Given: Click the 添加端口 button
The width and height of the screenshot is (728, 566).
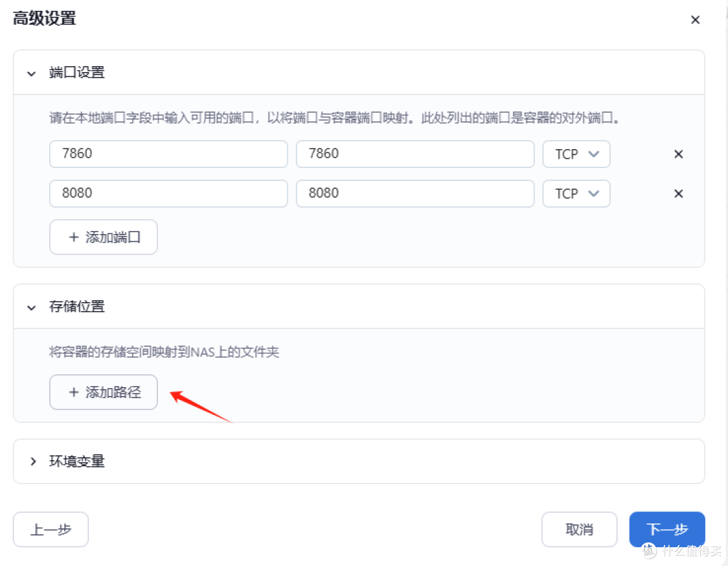Looking at the screenshot, I should (x=104, y=237).
